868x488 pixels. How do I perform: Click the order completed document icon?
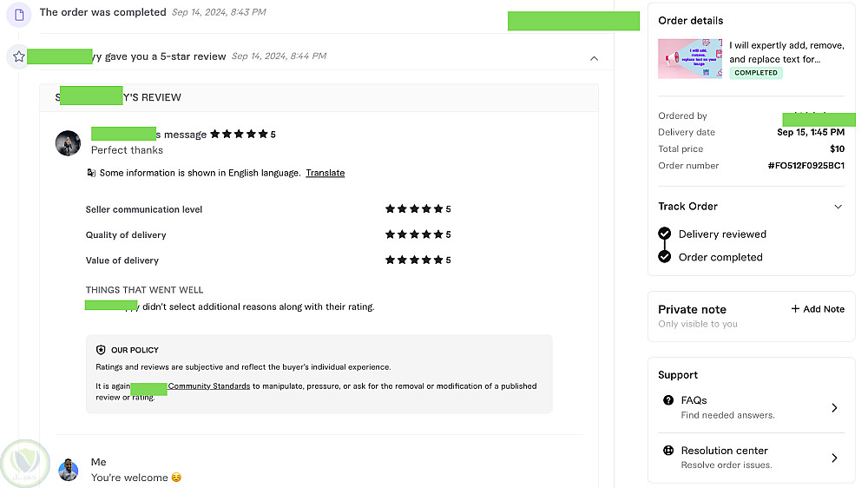pyautogui.click(x=19, y=14)
